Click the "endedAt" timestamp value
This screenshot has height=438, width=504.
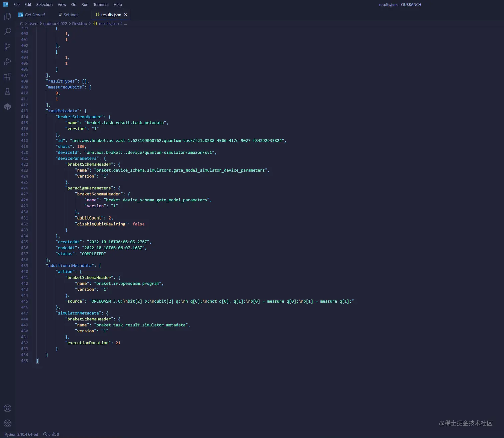tap(113, 248)
